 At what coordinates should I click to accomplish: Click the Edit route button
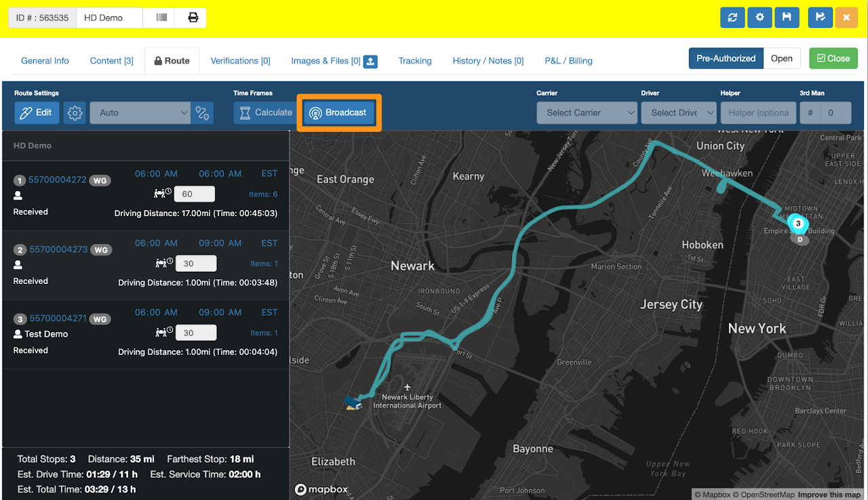point(37,113)
